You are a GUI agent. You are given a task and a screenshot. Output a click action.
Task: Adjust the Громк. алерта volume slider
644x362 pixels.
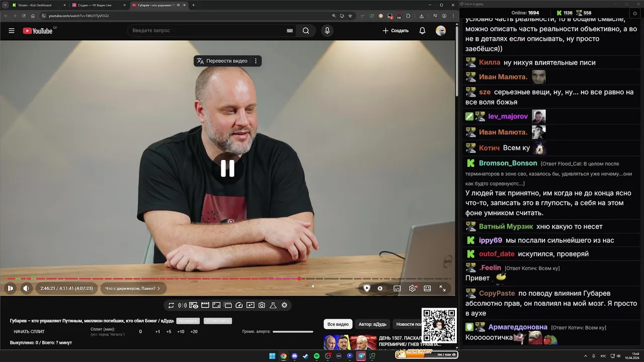293,331
